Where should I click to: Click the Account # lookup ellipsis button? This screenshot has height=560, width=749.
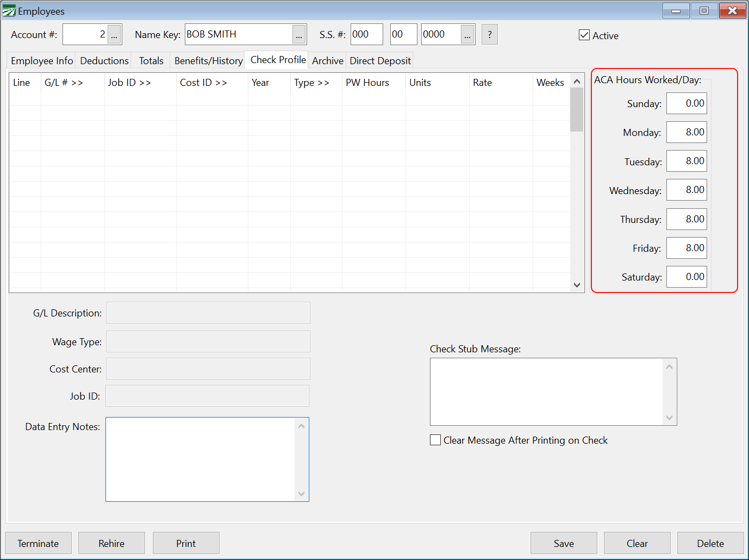click(114, 35)
